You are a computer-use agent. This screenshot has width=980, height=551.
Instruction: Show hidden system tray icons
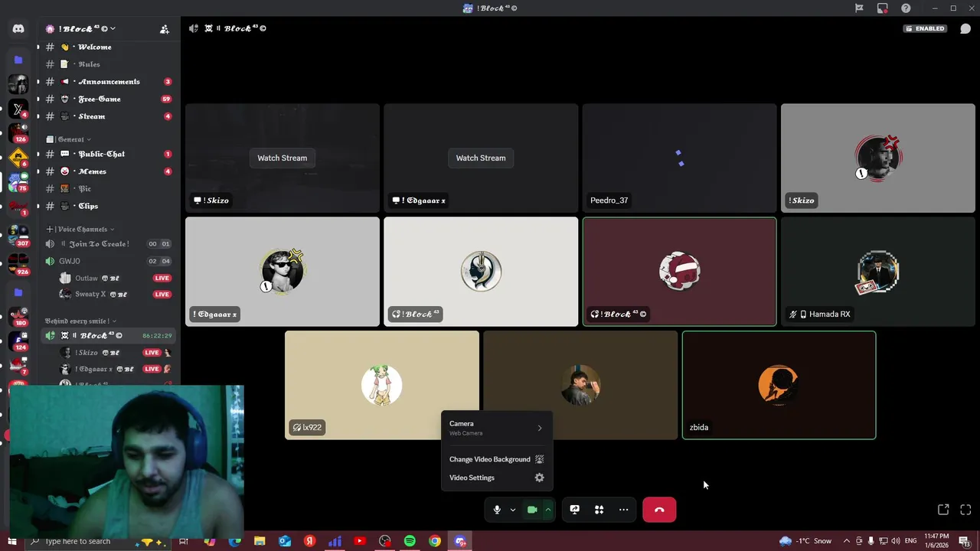(x=846, y=541)
